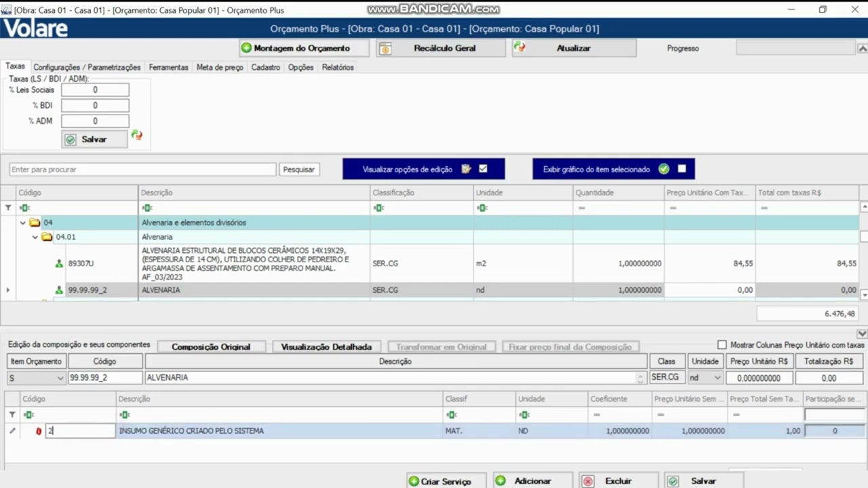Open the Ferramentas tab
868x488 pixels.
tap(169, 67)
